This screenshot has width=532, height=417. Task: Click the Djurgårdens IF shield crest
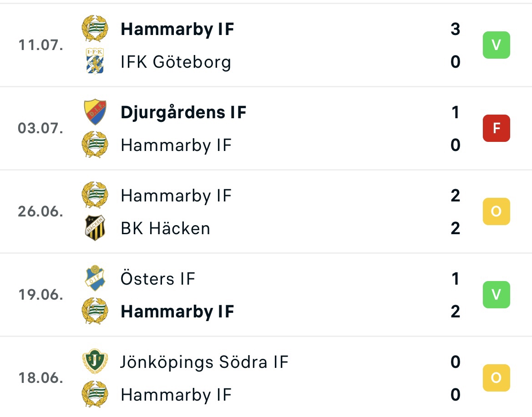[x=95, y=112]
